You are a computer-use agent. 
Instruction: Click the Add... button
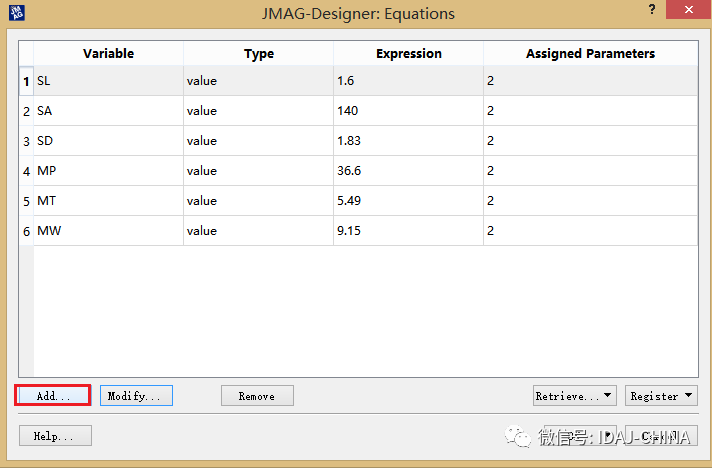(x=53, y=395)
